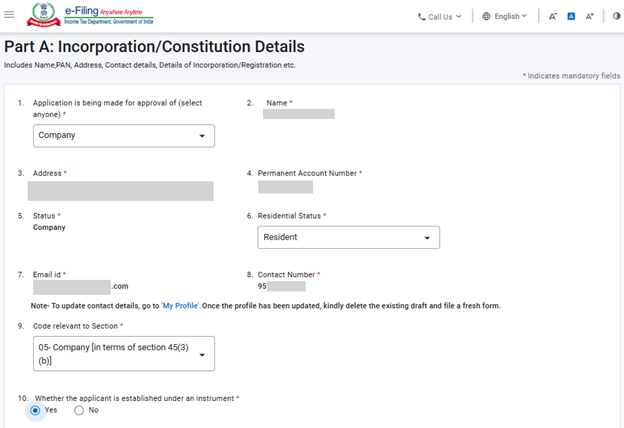Toggle the high contrast mode icon

pyautogui.click(x=616, y=16)
